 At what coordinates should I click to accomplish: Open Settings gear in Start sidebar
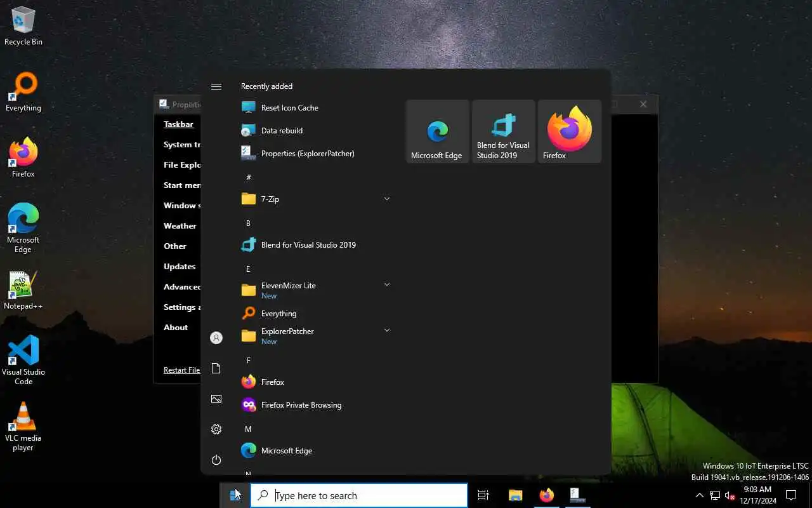(x=216, y=429)
